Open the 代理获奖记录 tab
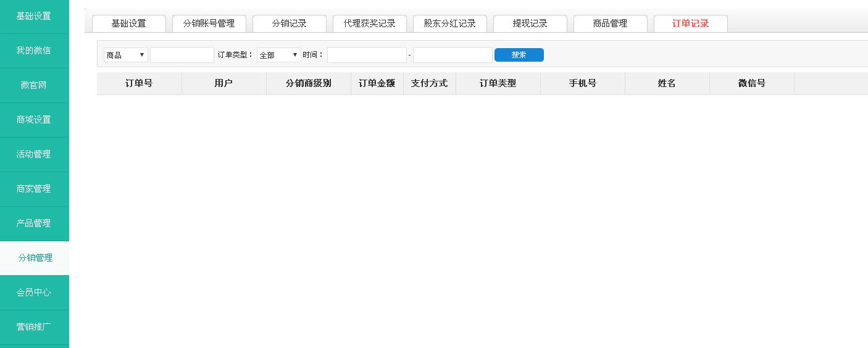868x348 pixels. 369,23
